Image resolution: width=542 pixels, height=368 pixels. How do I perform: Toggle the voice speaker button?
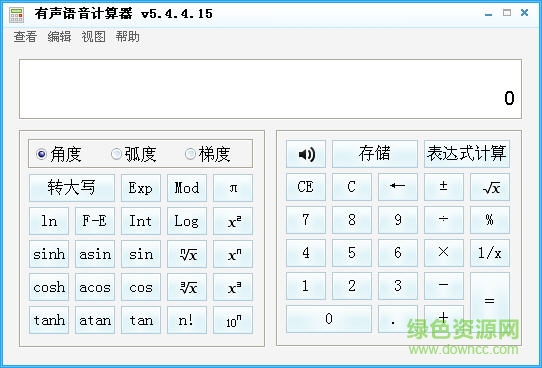pyautogui.click(x=306, y=154)
